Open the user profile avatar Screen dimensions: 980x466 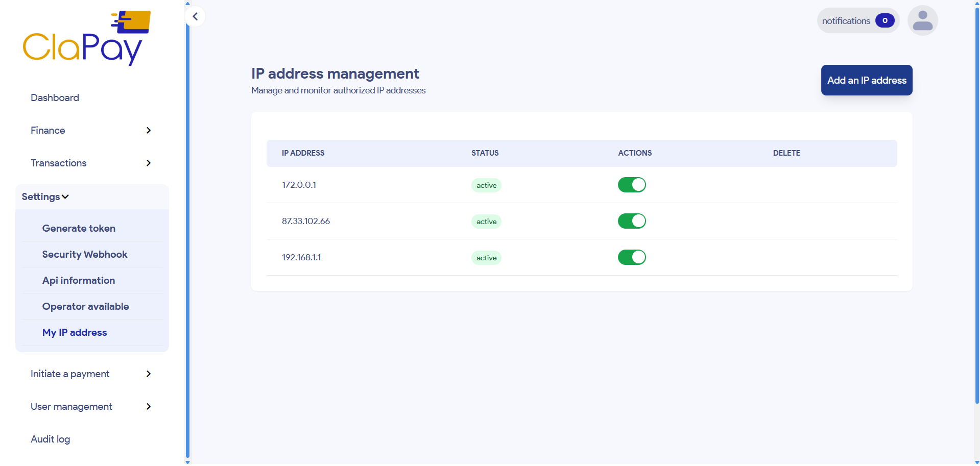pyautogui.click(x=922, y=20)
